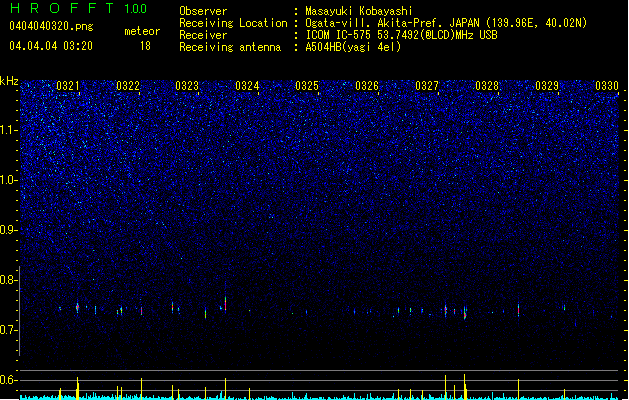Image resolution: width=629 pixels, height=400 pixels.
Task: Click the 0.6 kHz frequency label
Action: point(9,380)
